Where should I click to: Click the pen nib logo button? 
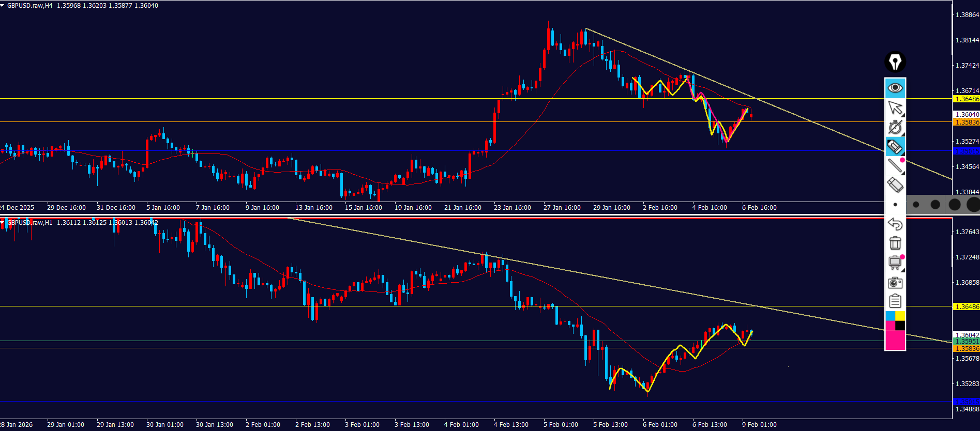click(x=895, y=62)
